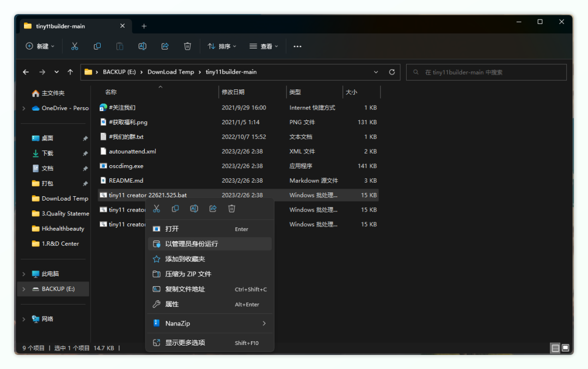Refresh the current folder view
The width and height of the screenshot is (588, 369).
(x=391, y=72)
